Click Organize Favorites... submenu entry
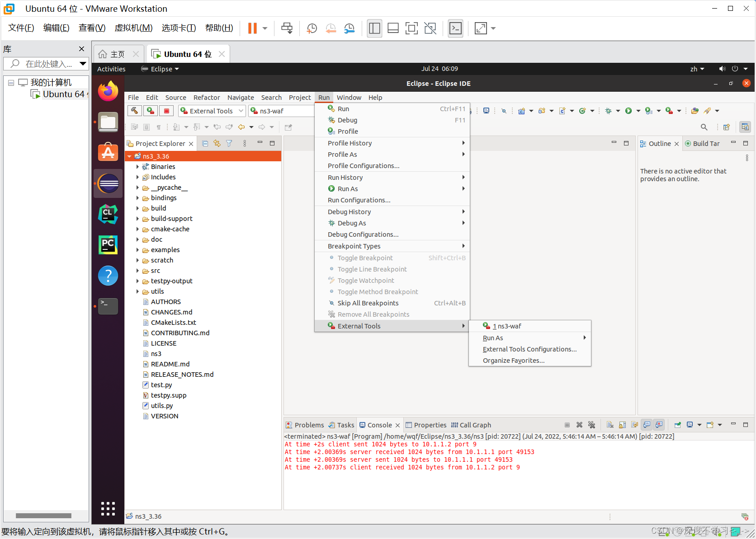The width and height of the screenshot is (756, 539). (x=529, y=361)
